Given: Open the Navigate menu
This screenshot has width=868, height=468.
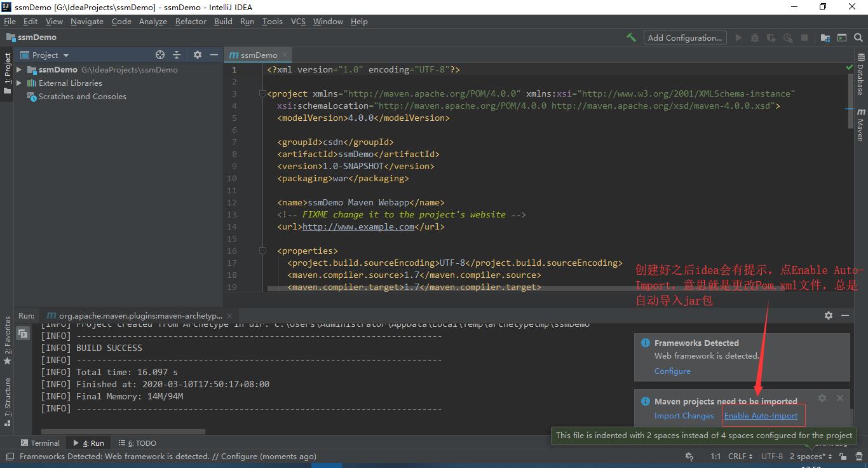Looking at the screenshot, I should click(x=87, y=21).
